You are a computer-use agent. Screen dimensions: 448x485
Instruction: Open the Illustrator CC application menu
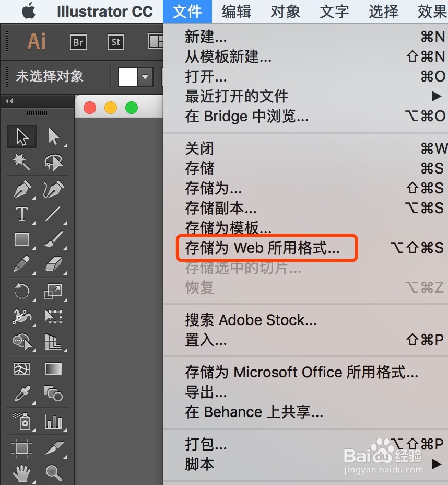pyautogui.click(x=105, y=11)
